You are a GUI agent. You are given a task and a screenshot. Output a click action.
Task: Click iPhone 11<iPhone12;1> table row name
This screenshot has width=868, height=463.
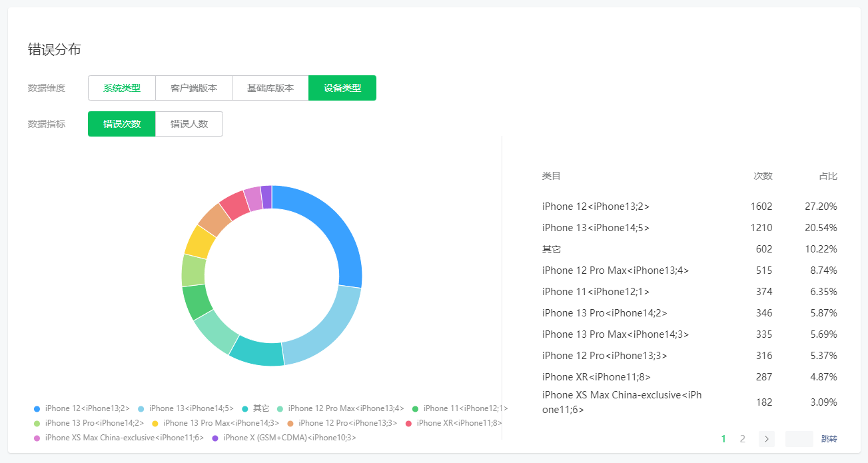596,292
